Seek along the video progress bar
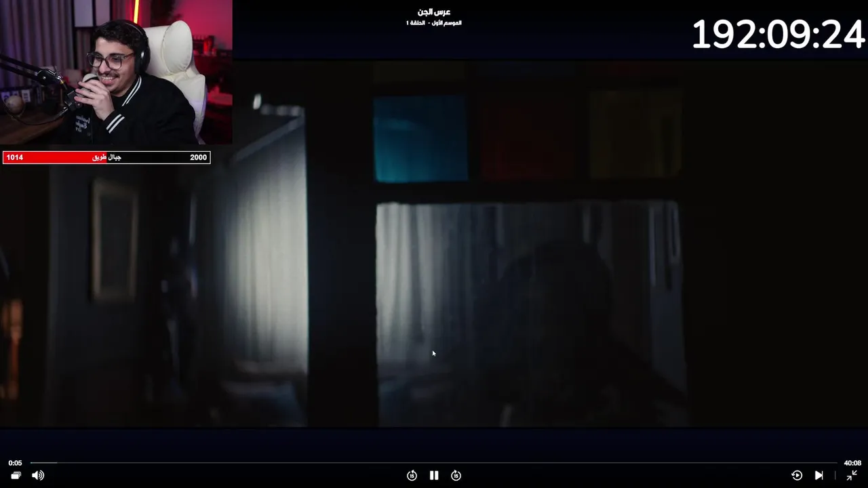 (434, 463)
